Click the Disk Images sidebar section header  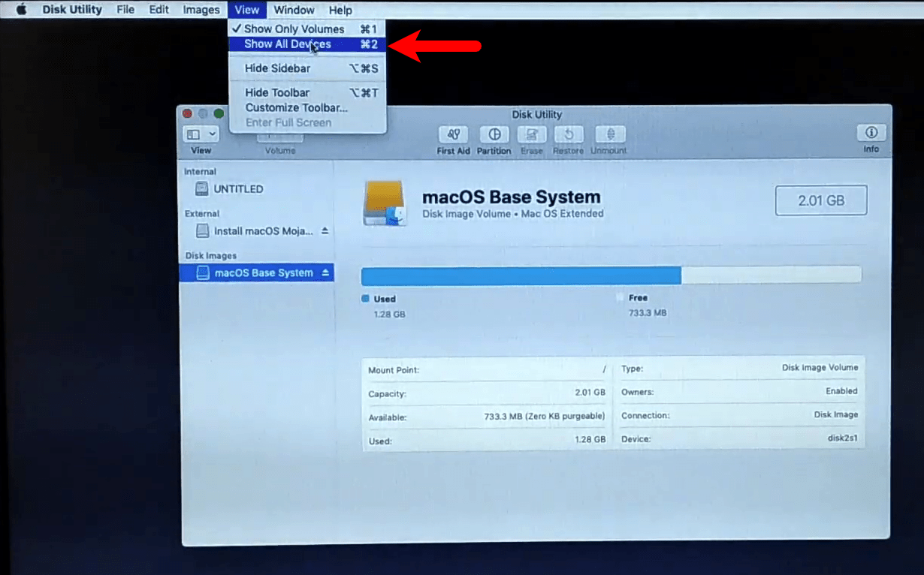tap(211, 256)
